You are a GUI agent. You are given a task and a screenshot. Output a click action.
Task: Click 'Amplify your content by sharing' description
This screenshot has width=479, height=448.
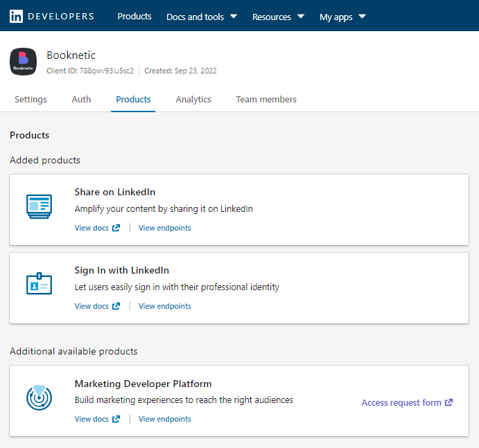click(x=164, y=208)
